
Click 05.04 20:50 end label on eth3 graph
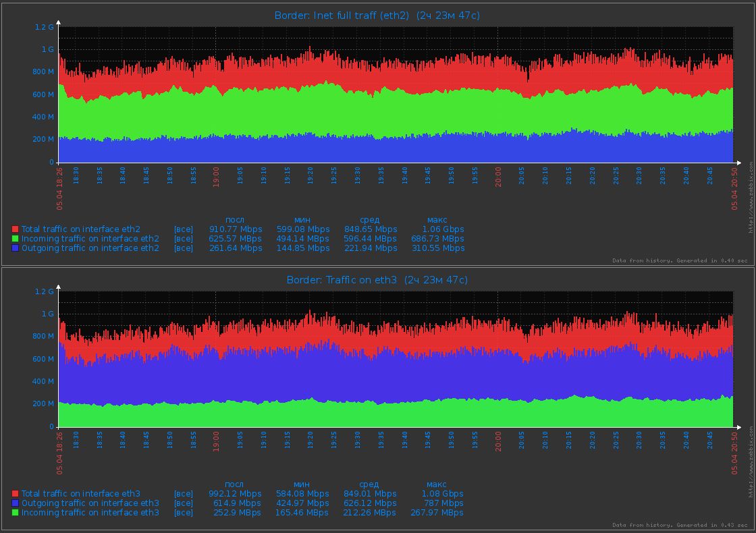point(734,453)
